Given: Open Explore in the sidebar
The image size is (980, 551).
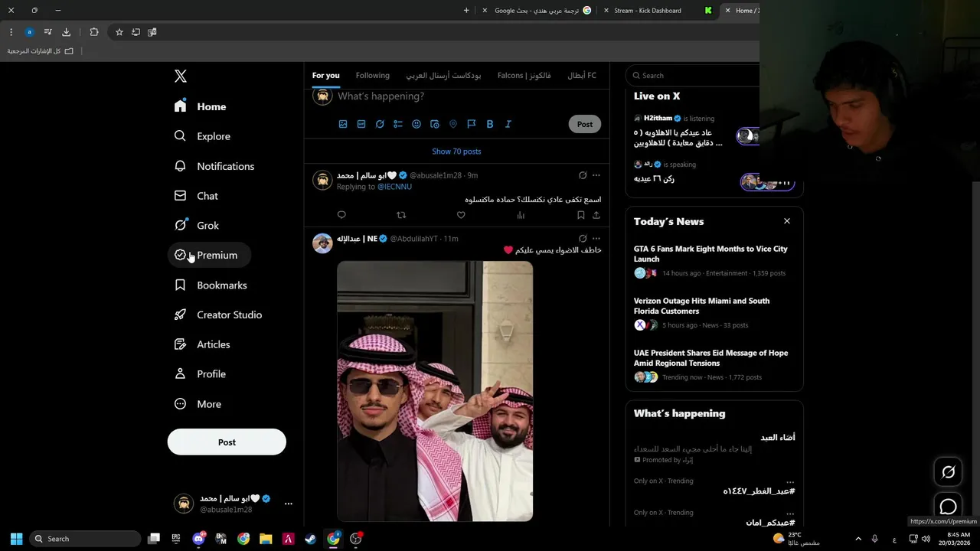Looking at the screenshot, I should (202, 136).
